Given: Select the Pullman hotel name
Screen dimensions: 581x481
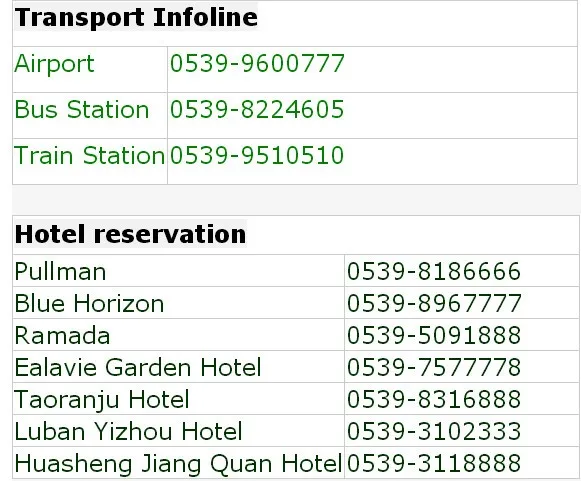Looking at the screenshot, I should tap(60, 271).
